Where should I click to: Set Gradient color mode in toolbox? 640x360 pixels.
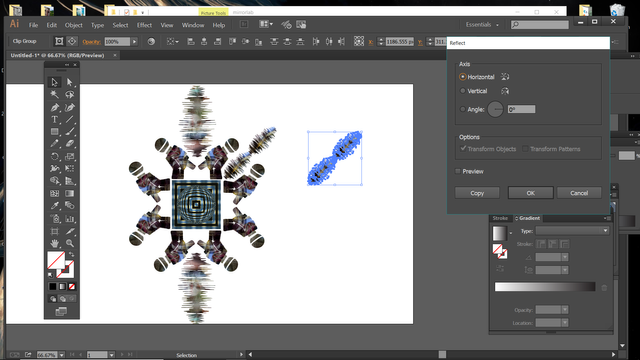(62, 287)
